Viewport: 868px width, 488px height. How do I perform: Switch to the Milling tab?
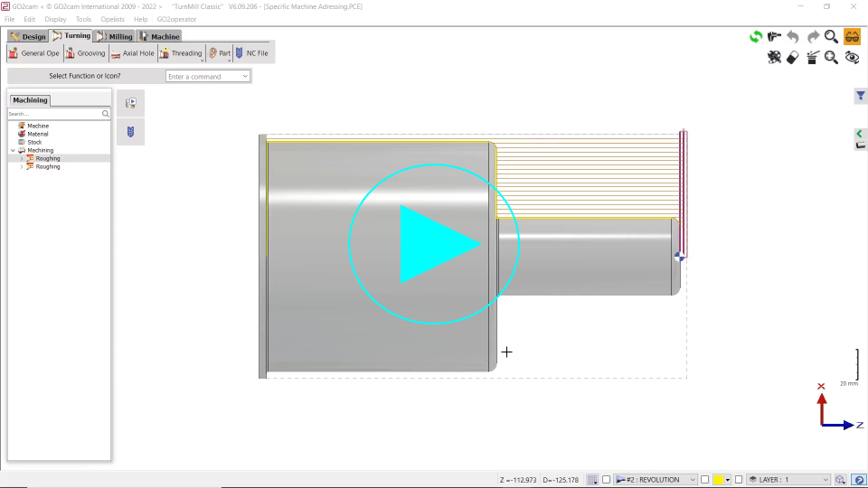[x=114, y=36]
